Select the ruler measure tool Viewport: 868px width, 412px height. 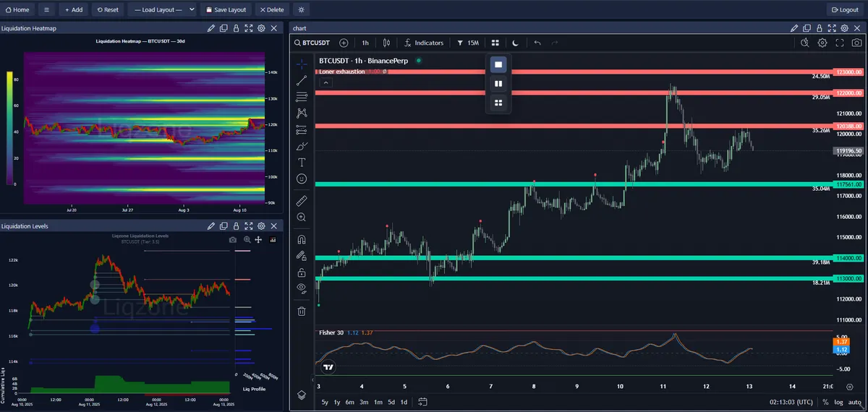tap(302, 200)
